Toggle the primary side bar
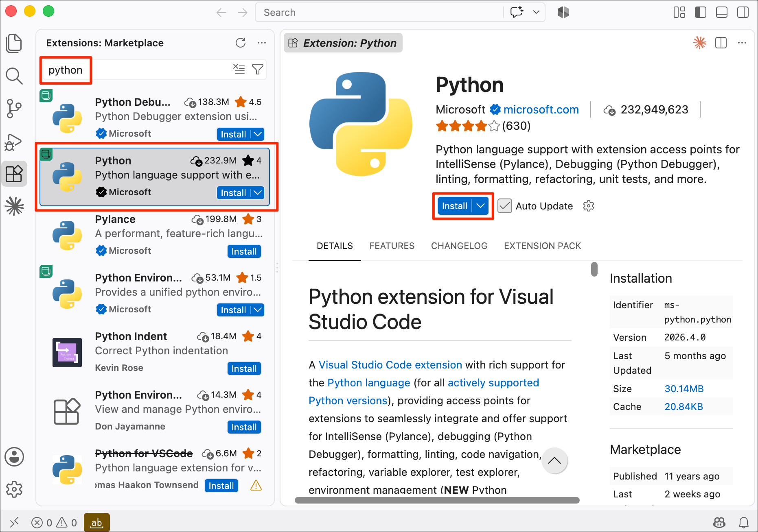Image resolution: width=758 pixels, height=532 pixels. point(701,12)
